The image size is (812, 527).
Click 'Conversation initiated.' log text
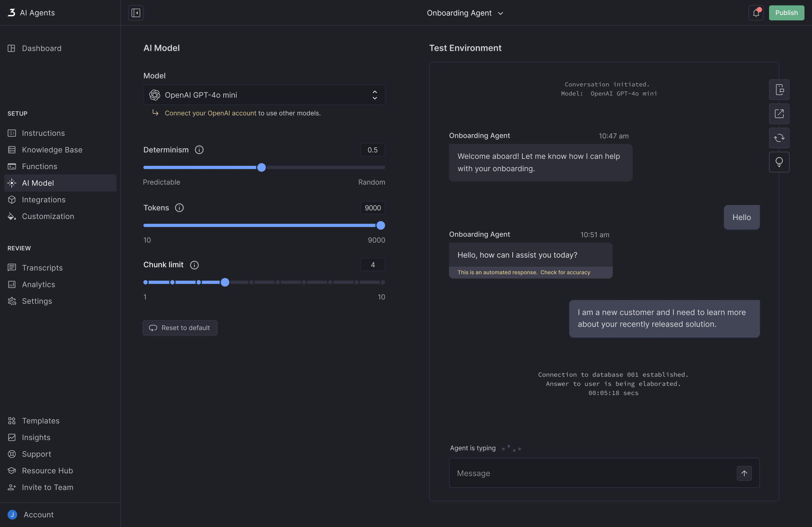(x=607, y=84)
